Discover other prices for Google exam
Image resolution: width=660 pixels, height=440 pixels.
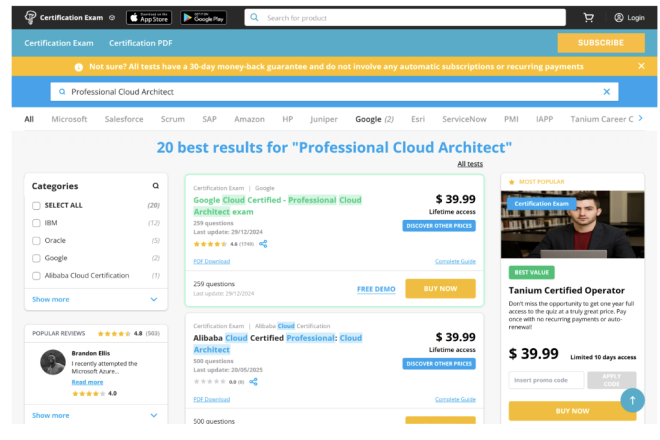click(x=439, y=226)
